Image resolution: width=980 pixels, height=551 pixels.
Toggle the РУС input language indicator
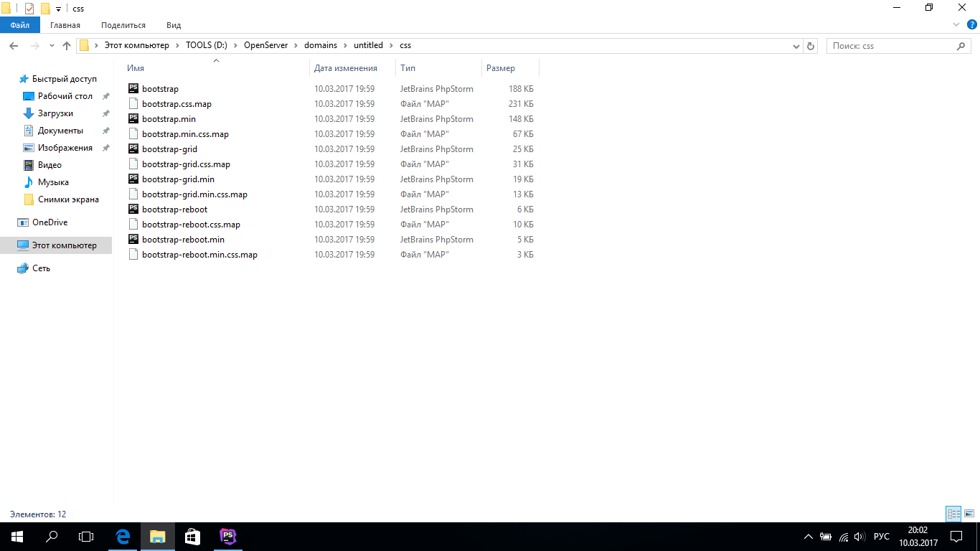(882, 537)
